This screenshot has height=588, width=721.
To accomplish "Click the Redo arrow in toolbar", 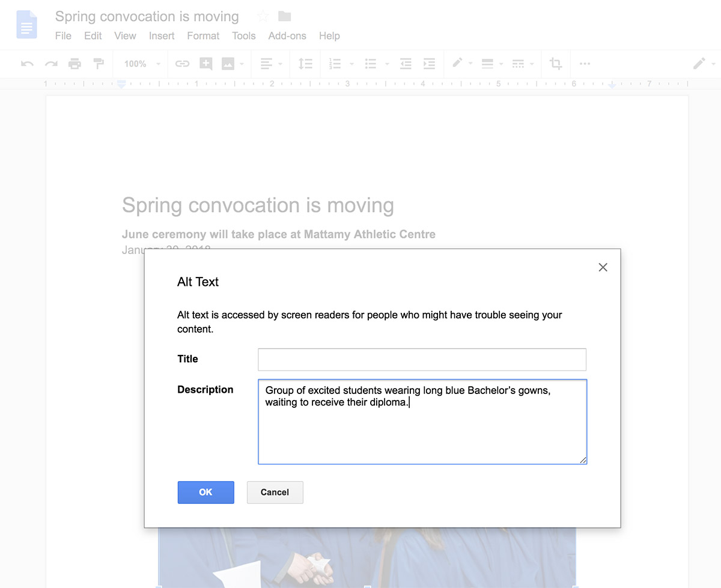I will click(x=51, y=64).
